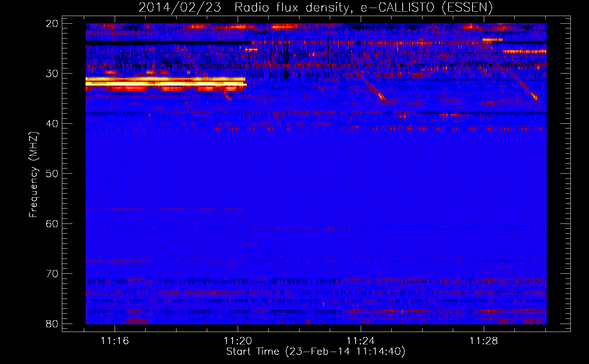
Task: Click the 11:20 time tick label
Action: click(x=238, y=341)
